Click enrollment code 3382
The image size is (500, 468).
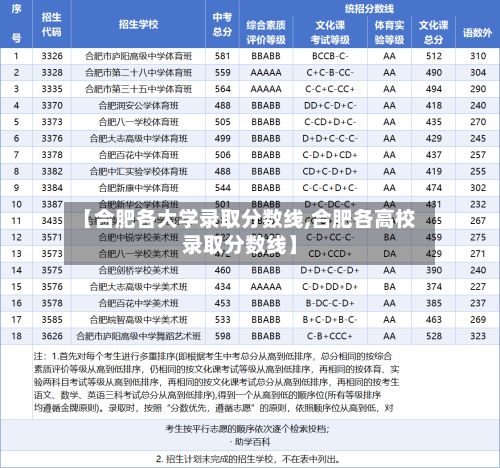pyautogui.click(x=52, y=171)
